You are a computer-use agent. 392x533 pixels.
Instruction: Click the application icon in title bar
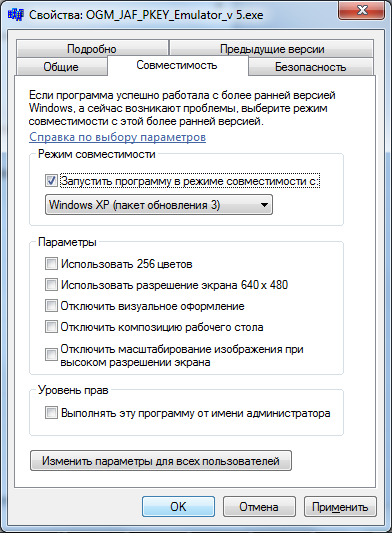click(16, 15)
